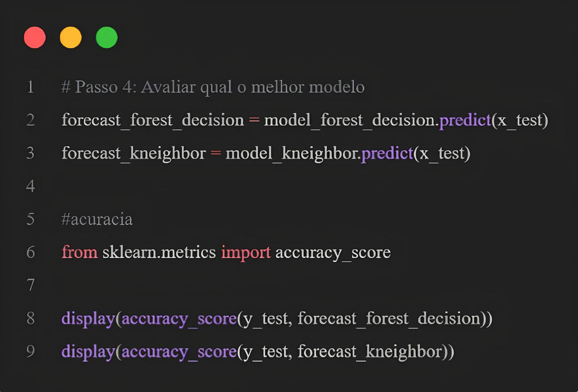Click 'accuracy_score' after import on line 6
The width and height of the screenshot is (578, 392).
click(333, 252)
